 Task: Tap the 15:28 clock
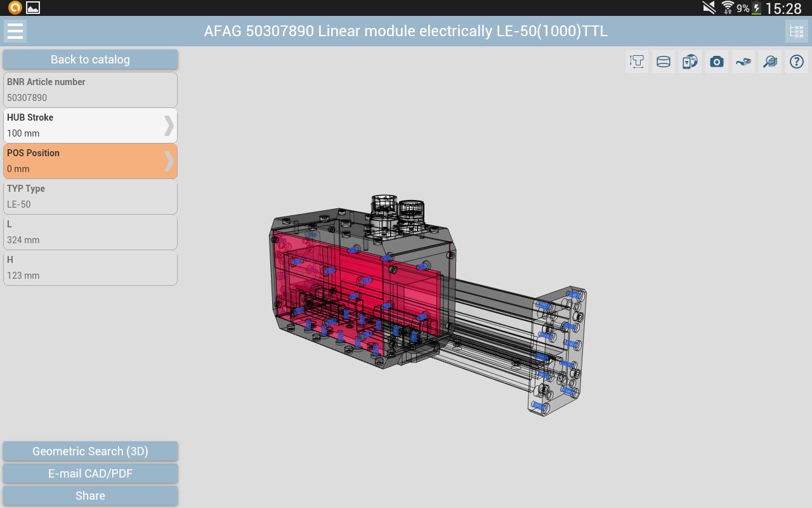(784, 8)
